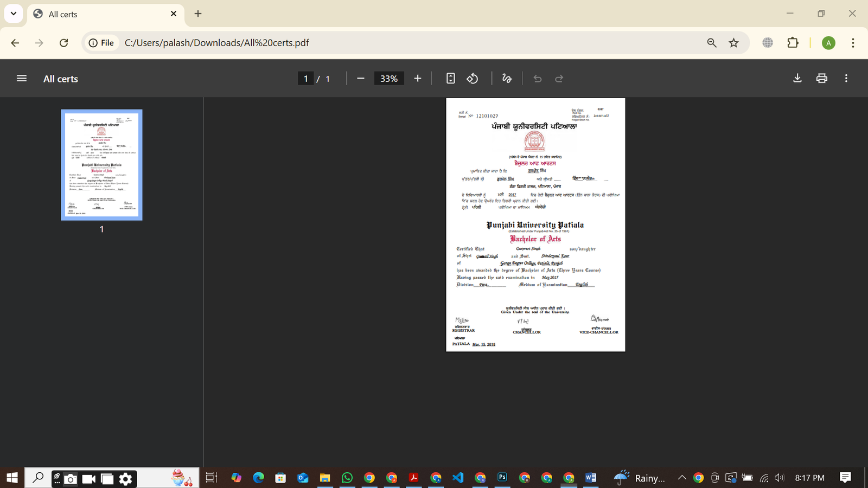Click the undo arrow in PDF toolbar
Screen dimensions: 868x488
(x=538, y=79)
